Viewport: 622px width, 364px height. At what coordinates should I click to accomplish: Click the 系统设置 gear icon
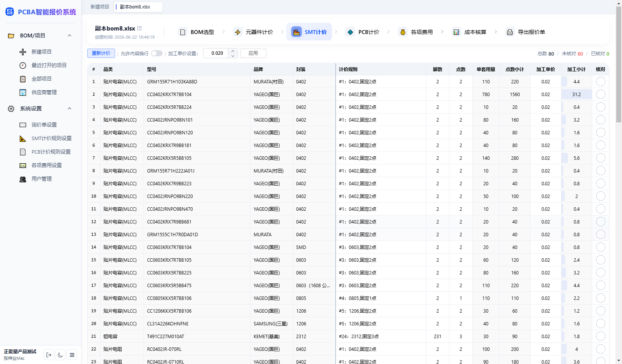coord(11,108)
